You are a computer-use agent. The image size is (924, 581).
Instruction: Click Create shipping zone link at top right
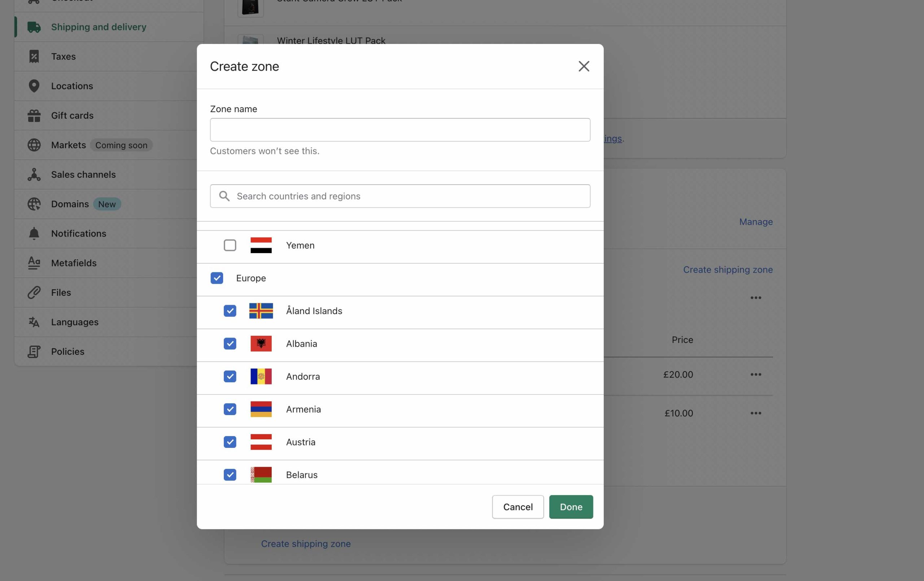tap(728, 270)
